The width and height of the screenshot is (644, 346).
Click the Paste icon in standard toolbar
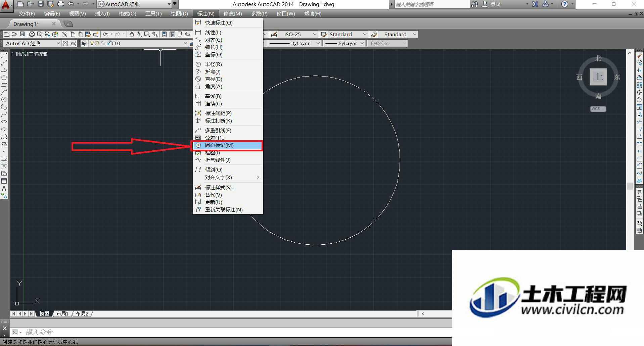point(80,34)
